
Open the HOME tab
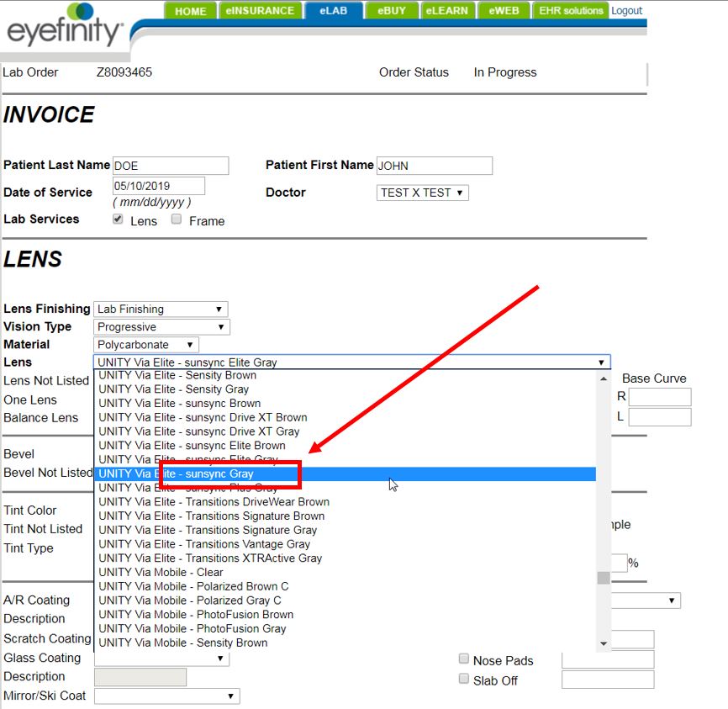pyautogui.click(x=191, y=11)
